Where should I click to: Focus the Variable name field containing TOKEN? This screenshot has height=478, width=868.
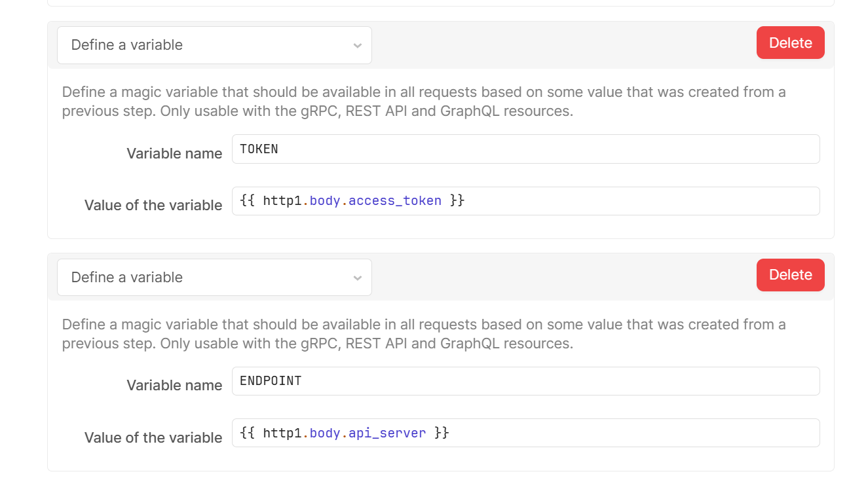tap(525, 149)
